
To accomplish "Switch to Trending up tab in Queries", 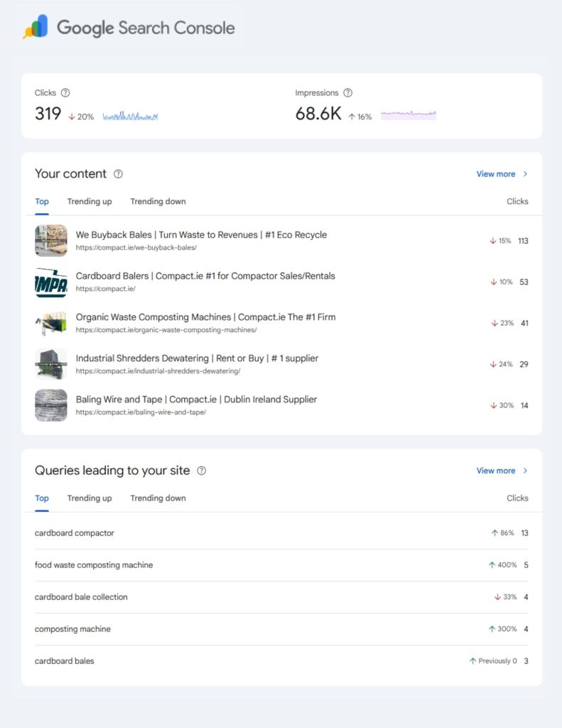I will click(90, 498).
